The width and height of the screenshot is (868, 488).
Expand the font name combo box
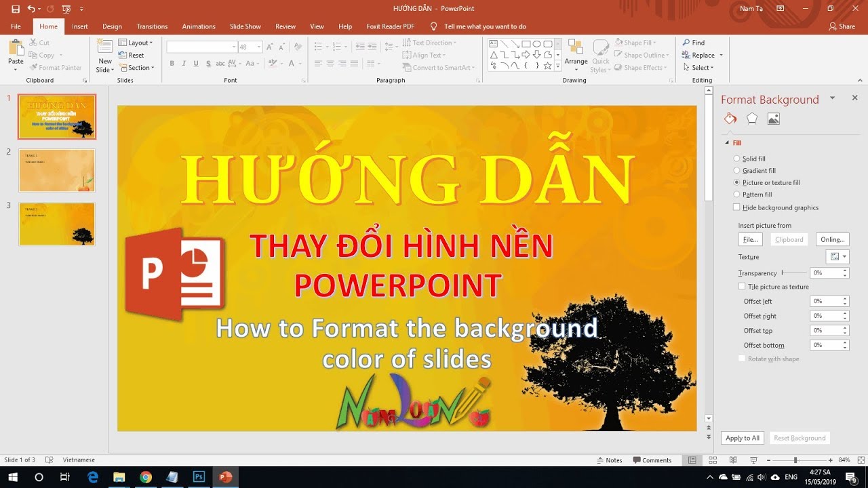[x=234, y=47]
